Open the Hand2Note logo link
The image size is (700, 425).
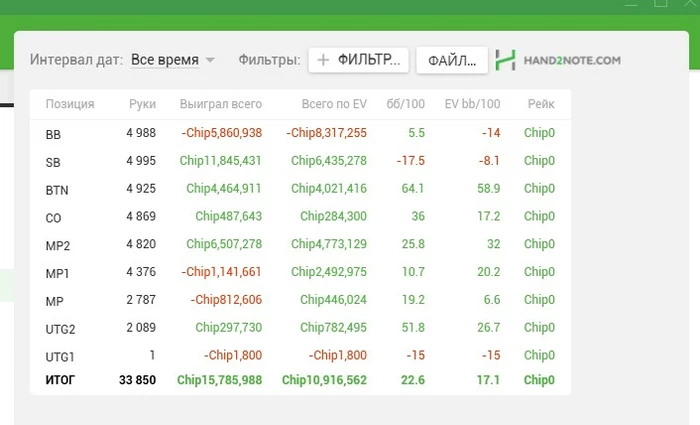[558, 60]
